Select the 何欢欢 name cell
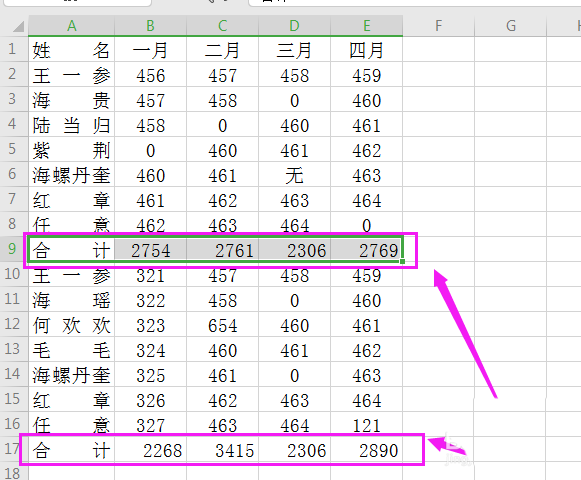The width and height of the screenshot is (581, 480). pos(72,324)
